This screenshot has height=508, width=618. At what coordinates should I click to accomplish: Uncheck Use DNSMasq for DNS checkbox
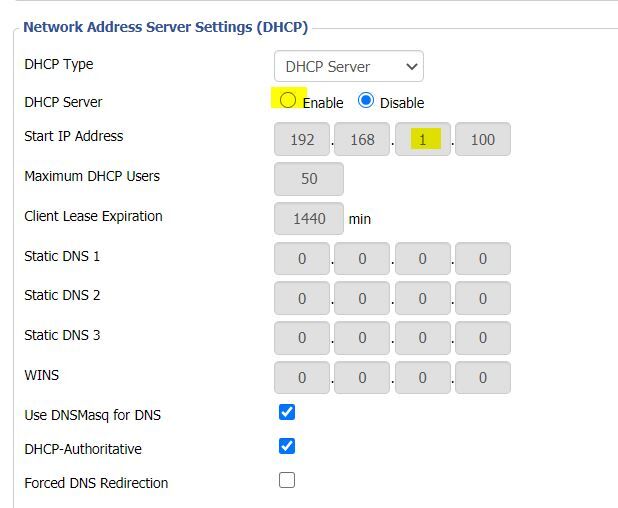point(287,412)
